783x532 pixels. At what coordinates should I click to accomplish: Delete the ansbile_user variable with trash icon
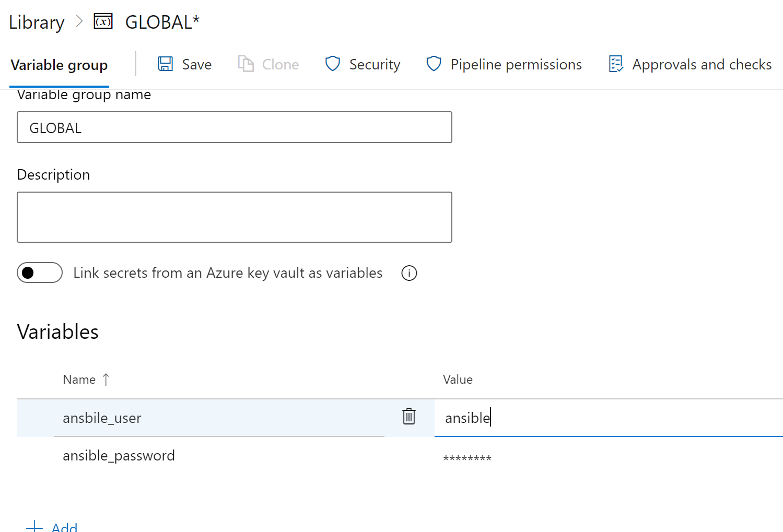(409, 417)
